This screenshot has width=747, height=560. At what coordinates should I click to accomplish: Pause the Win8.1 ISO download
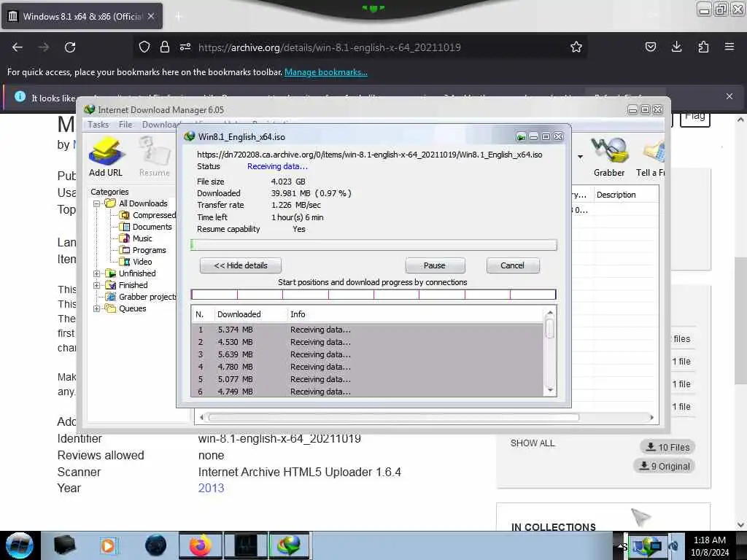[435, 265]
